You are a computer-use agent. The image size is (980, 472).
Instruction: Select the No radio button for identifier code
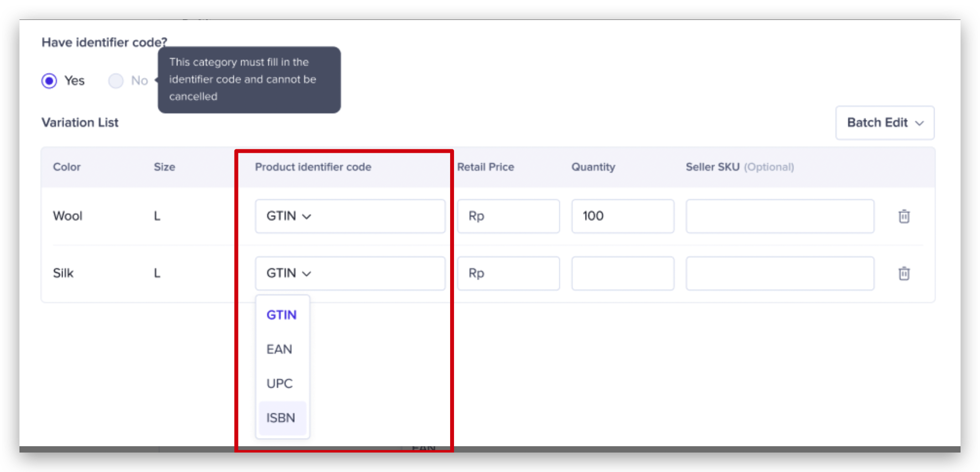pos(116,81)
